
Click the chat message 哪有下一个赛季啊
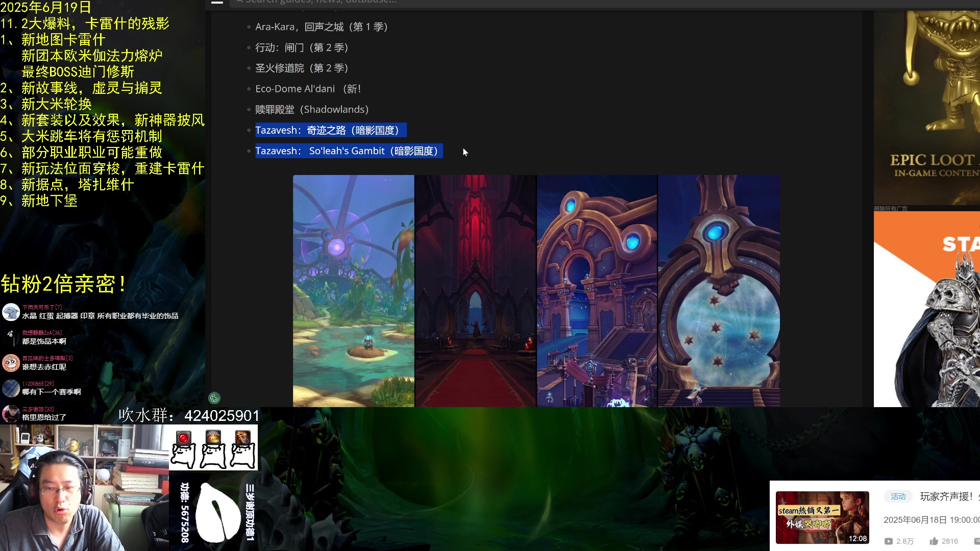pyautogui.click(x=52, y=392)
